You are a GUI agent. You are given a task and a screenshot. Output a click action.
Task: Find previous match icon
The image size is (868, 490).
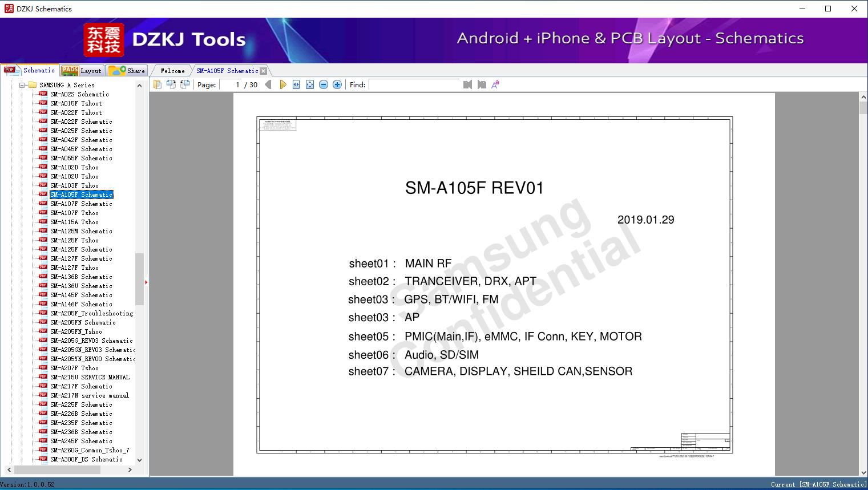click(467, 84)
